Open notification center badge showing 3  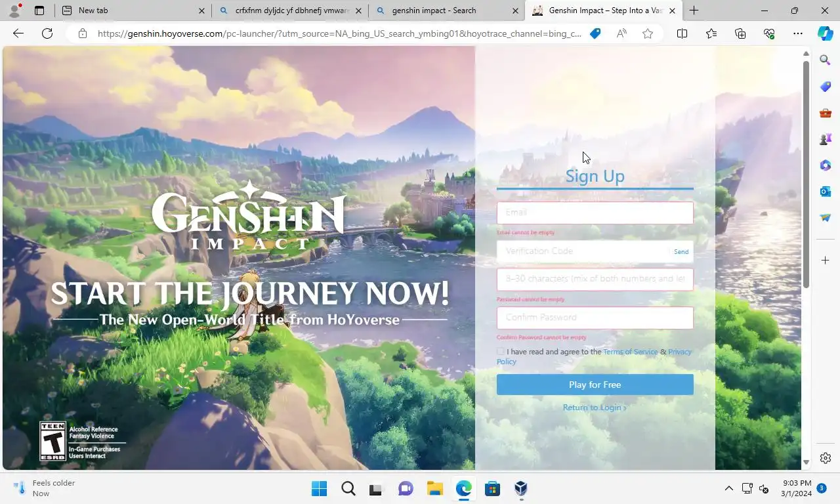tap(821, 488)
